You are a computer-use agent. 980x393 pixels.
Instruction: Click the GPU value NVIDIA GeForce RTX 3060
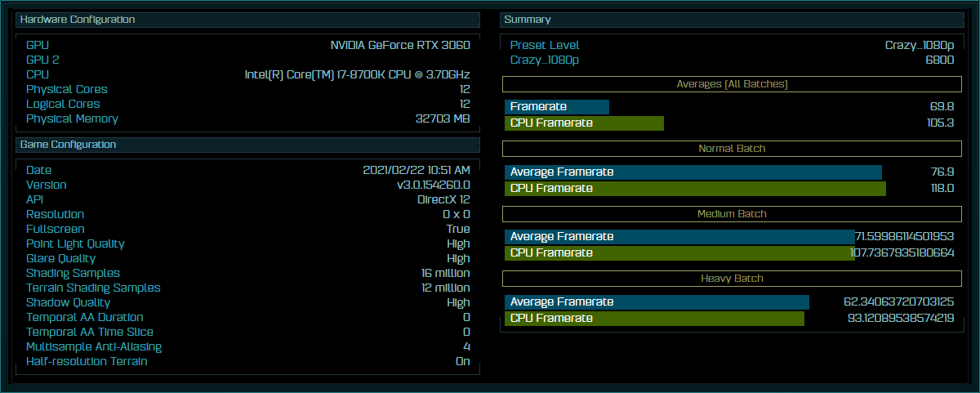pyautogui.click(x=400, y=46)
